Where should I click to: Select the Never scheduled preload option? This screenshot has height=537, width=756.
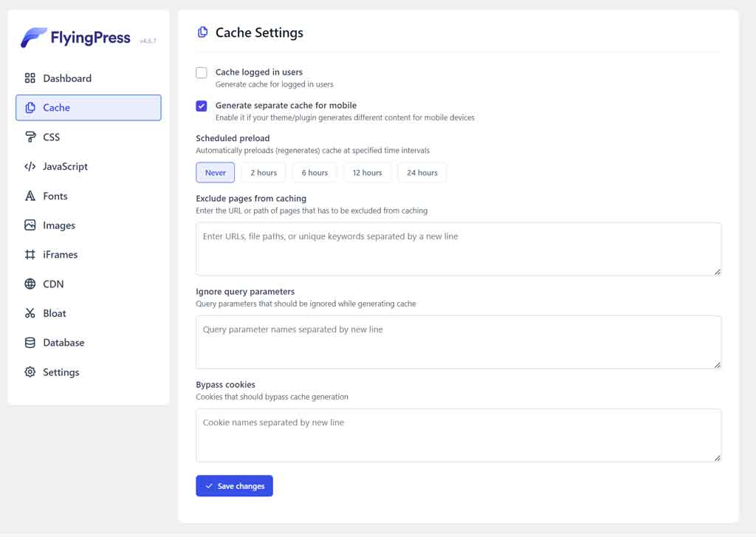coord(216,173)
